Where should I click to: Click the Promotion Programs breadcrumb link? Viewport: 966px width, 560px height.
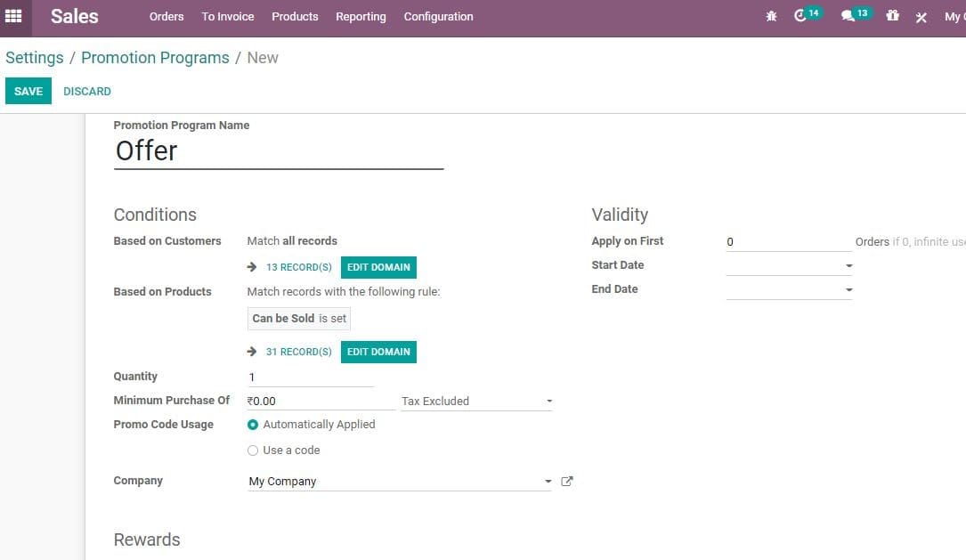point(155,57)
